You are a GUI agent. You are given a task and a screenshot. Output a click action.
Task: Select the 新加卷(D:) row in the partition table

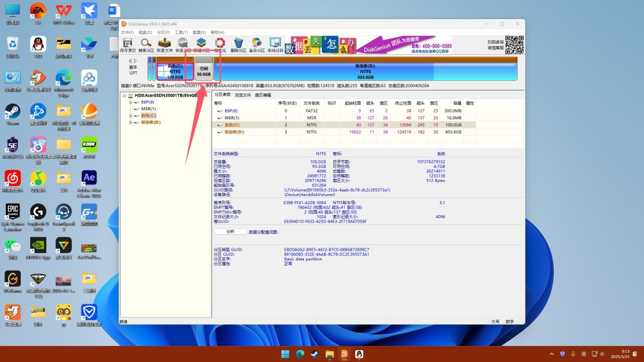344,132
